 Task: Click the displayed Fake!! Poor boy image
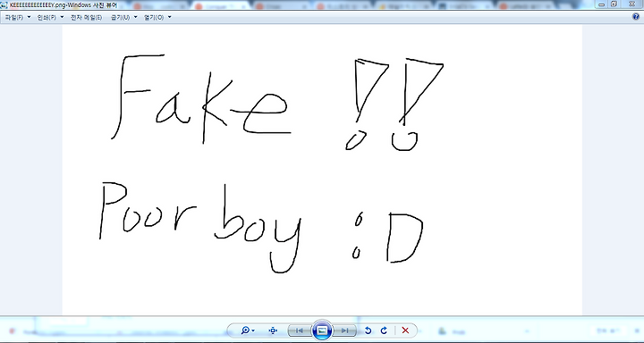coord(322,170)
